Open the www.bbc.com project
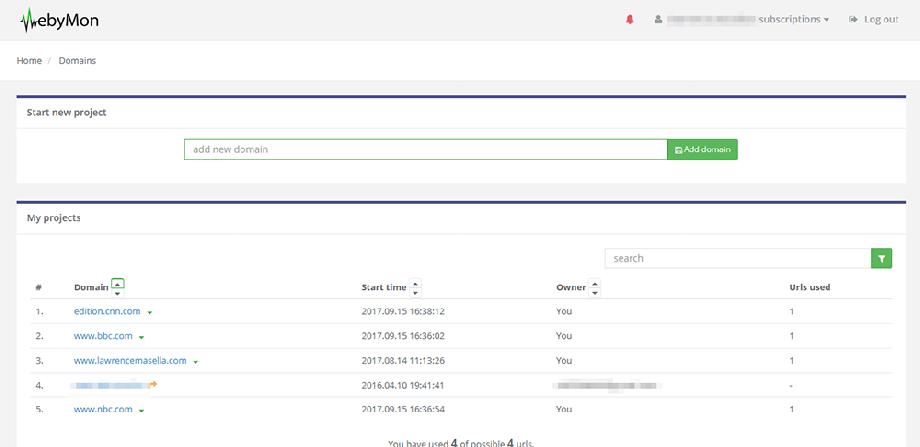 (103, 336)
